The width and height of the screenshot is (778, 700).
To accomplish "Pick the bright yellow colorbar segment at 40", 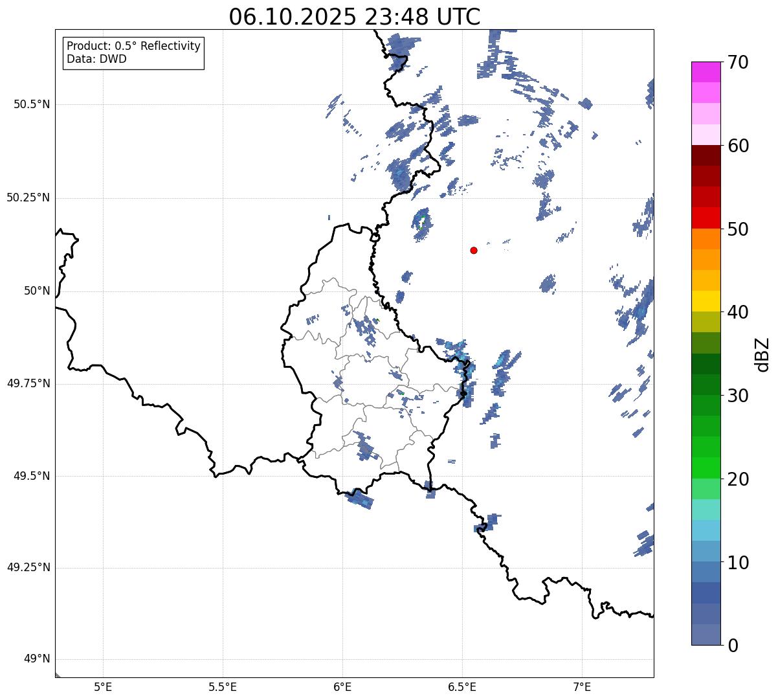I will click(x=706, y=302).
